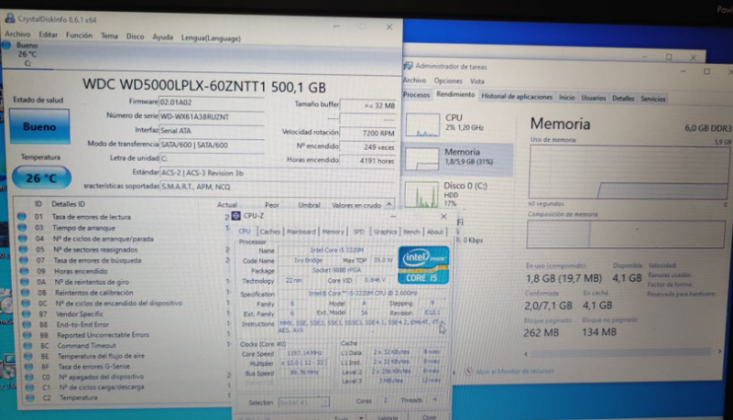
Task: Click status icon for B7 Vendor Specific
Action: point(26,313)
